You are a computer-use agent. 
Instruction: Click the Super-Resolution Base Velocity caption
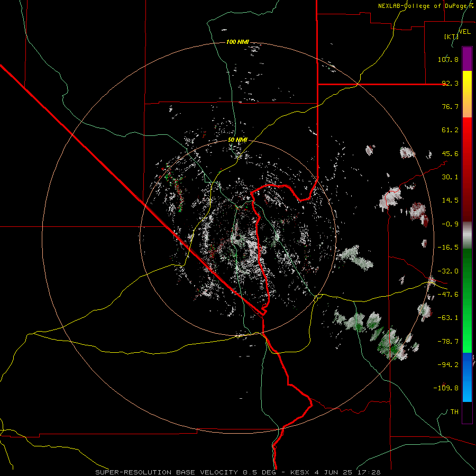(x=238, y=472)
